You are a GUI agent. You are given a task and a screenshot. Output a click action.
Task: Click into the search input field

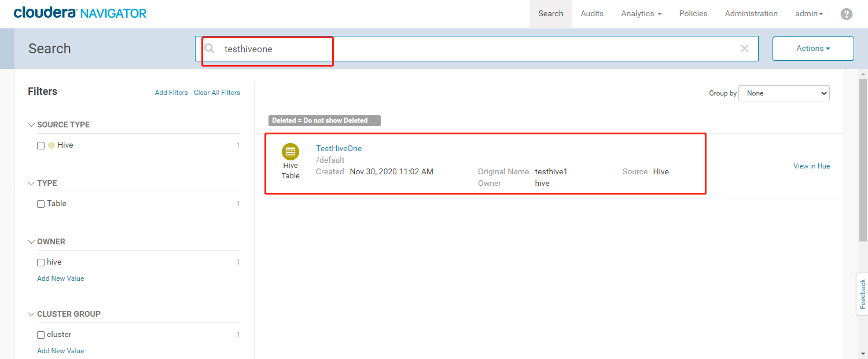(x=477, y=49)
